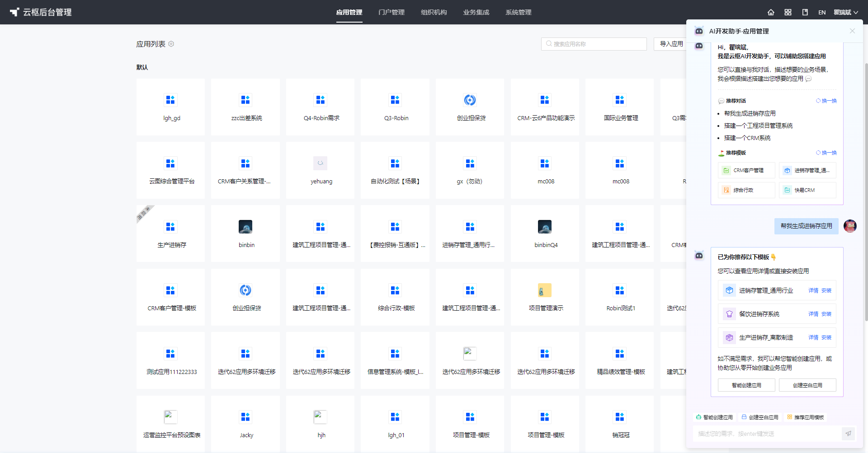Close the AI开发助手 panel
The width and height of the screenshot is (868, 453).
tap(852, 31)
